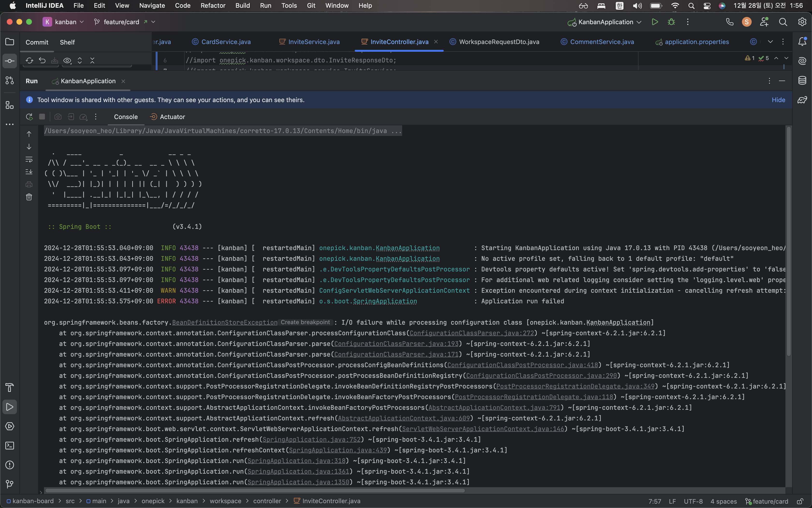Open the Services tool window icon
This screenshot has height=508, width=812.
click(10, 426)
